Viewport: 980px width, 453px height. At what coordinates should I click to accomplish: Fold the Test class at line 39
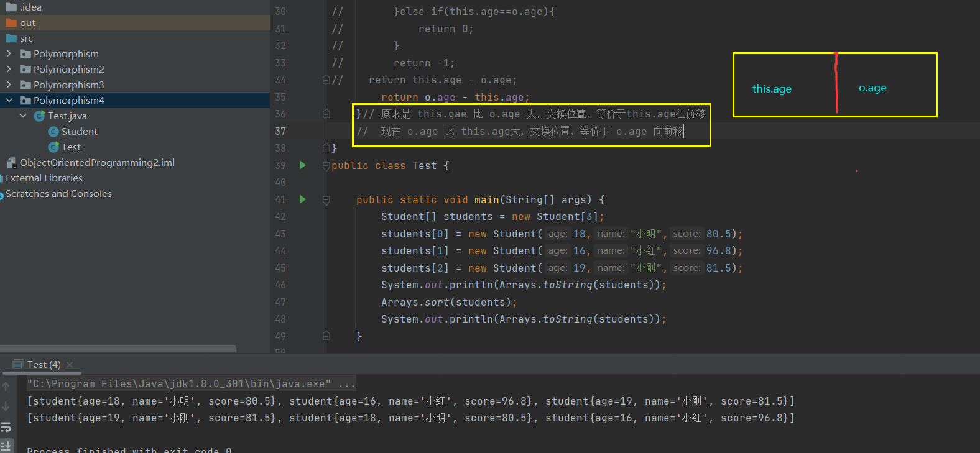pyautogui.click(x=326, y=166)
